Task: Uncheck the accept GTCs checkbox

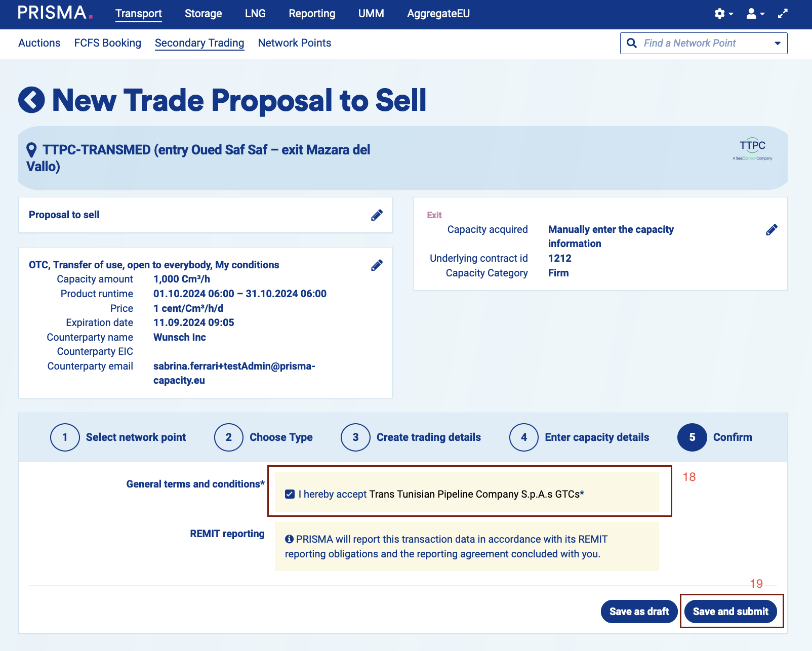Action: [290, 494]
